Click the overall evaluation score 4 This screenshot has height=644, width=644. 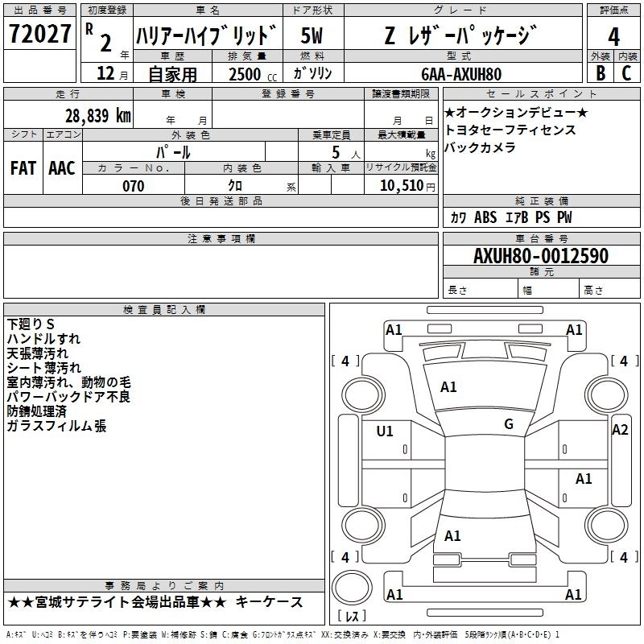click(613, 36)
